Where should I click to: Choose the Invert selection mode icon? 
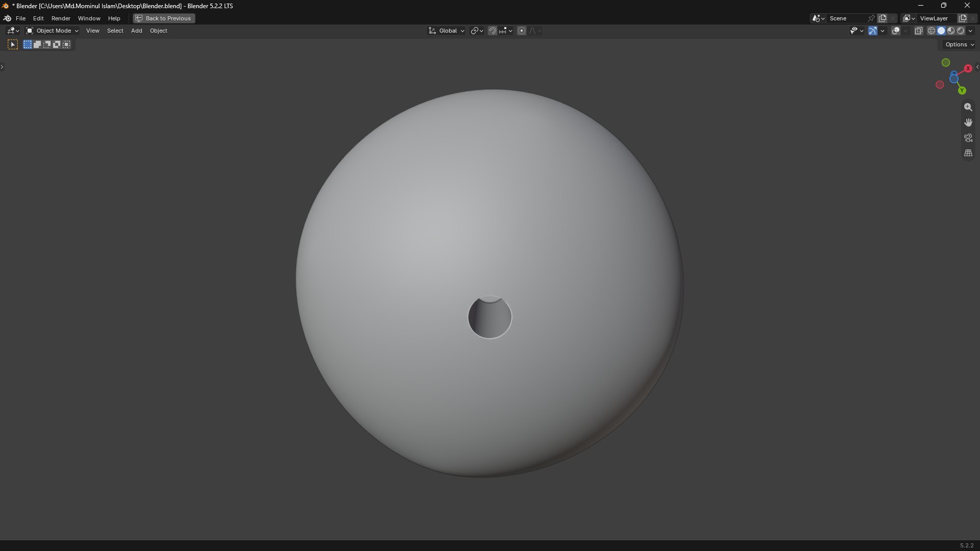coord(57,45)
